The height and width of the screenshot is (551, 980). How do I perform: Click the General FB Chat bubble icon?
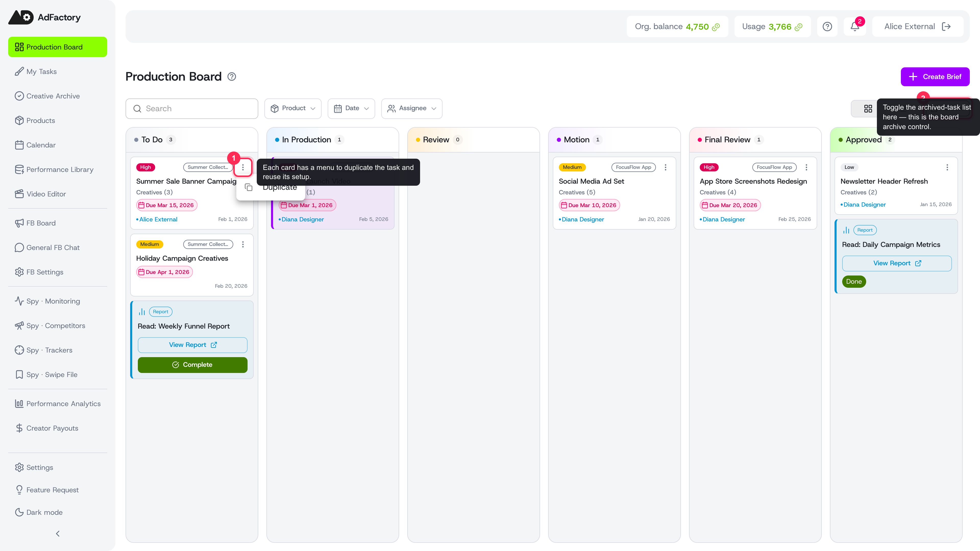19,247
